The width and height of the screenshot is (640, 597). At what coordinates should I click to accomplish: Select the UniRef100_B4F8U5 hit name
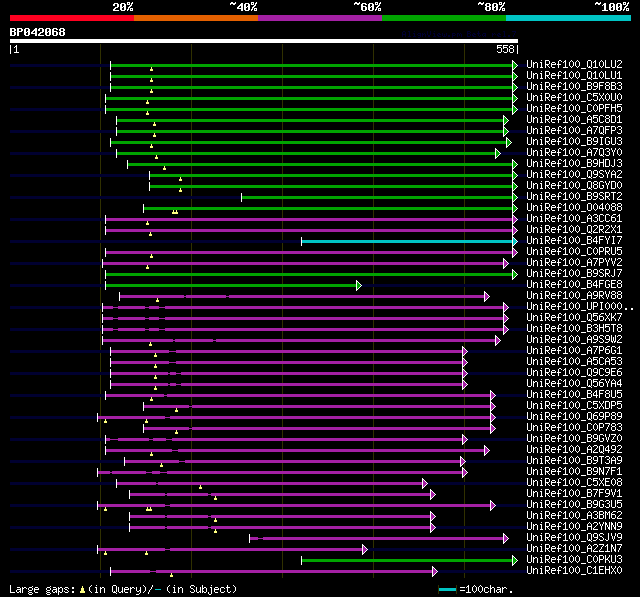tap(574, 395)
